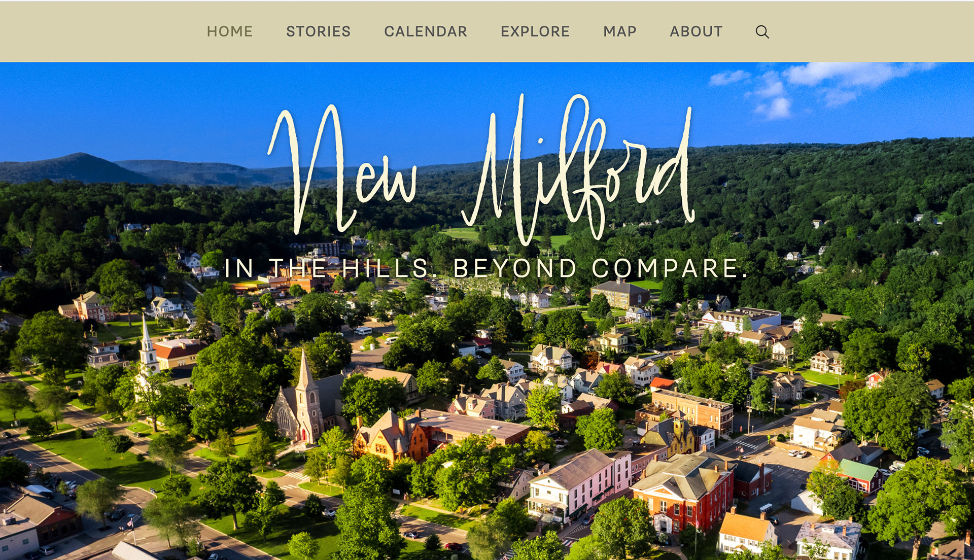The image size is (974, 560).
Task: Click the MAP navigation link
Action: 619,31
